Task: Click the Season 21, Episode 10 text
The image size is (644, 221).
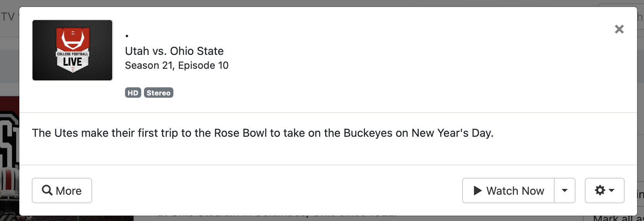Action: point(176,65)
